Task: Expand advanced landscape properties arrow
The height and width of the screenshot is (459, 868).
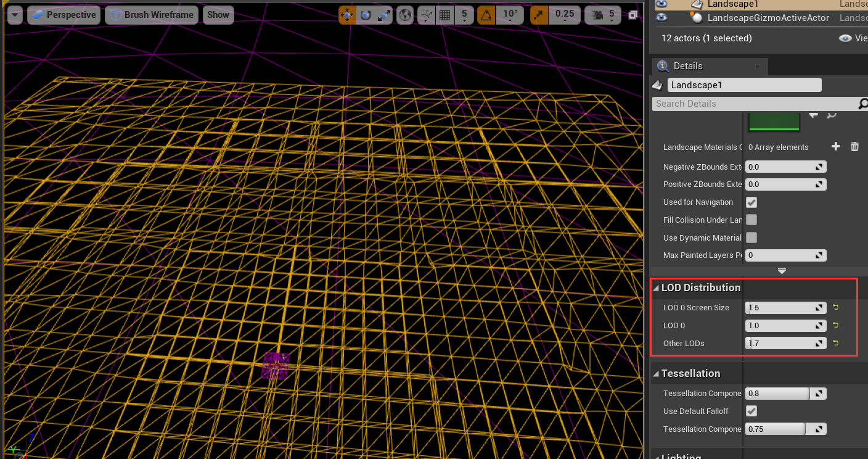Action: (782, 271)
